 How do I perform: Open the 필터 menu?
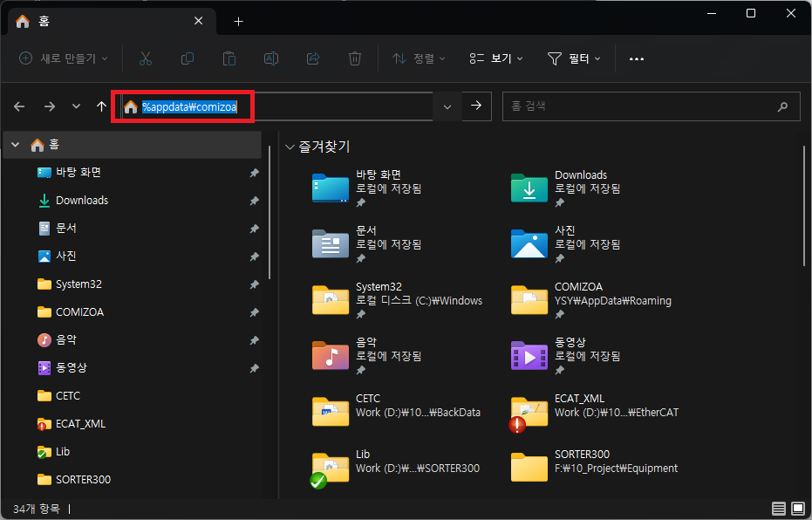pyautogui.click(x=574, y=58)
